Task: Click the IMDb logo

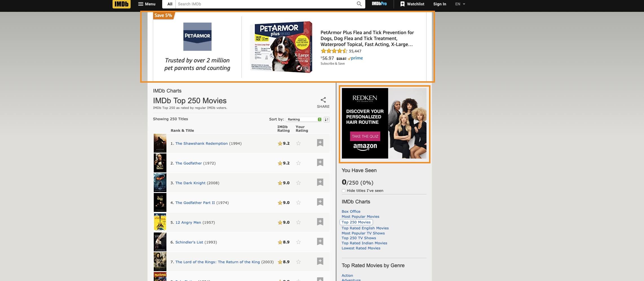Action: [x=122, y=4]
